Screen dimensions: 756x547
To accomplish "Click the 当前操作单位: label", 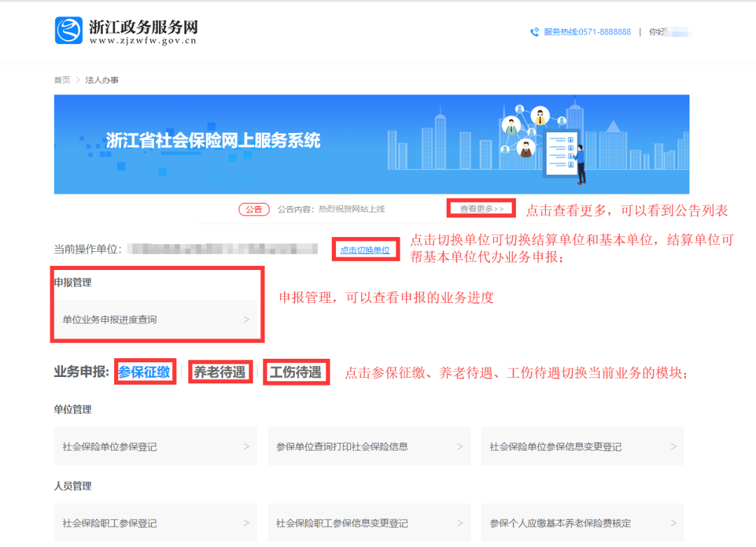I will coord(87,249).
